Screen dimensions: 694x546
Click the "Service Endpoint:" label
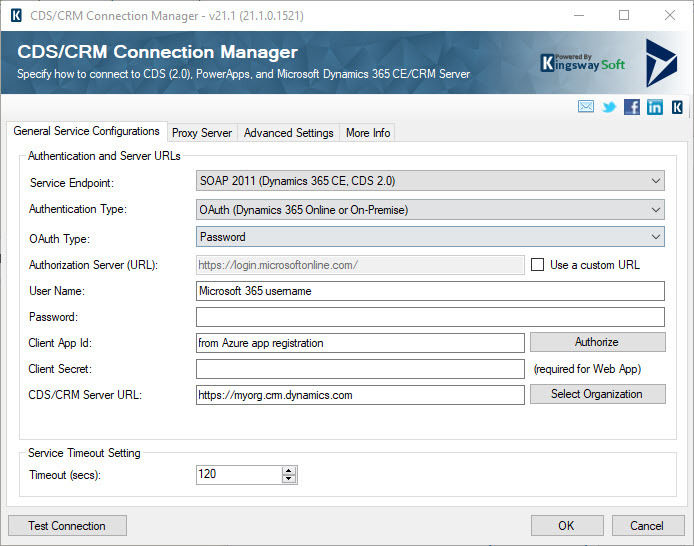point(72,183)
